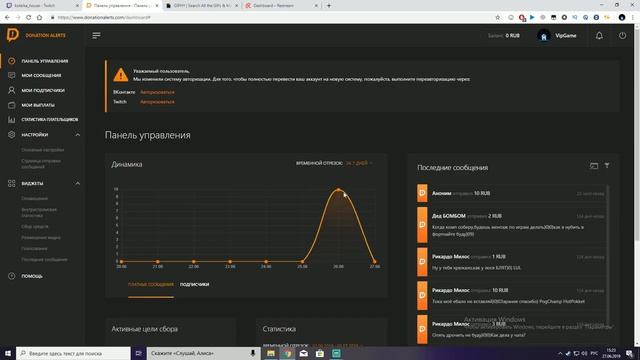Click the Помощь help icon
This screenshot has height=360, width=640.
pos(11,276)
